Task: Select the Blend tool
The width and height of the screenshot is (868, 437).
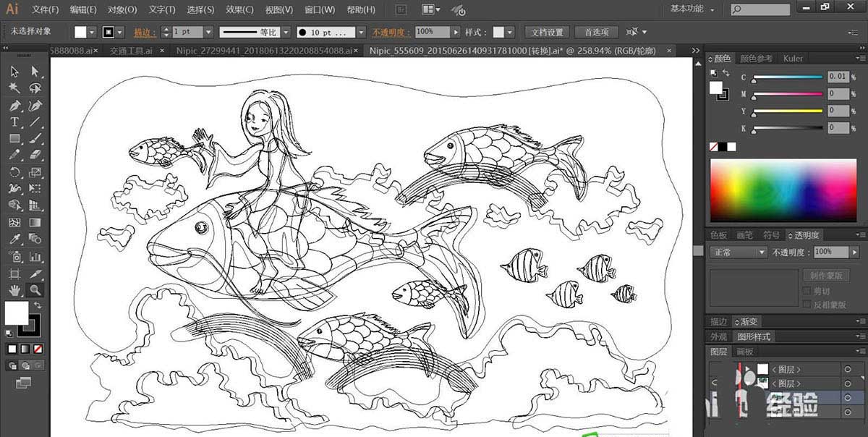Action: 35,239
